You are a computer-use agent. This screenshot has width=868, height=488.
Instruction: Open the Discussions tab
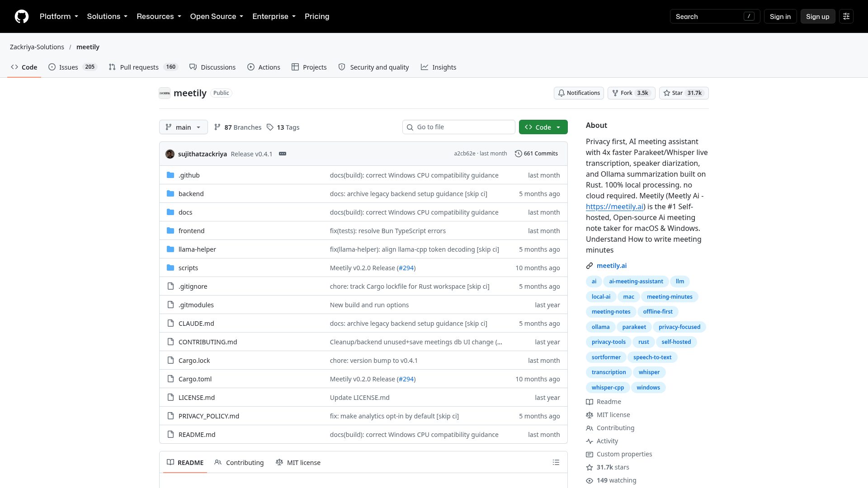(x=212, y=67)
